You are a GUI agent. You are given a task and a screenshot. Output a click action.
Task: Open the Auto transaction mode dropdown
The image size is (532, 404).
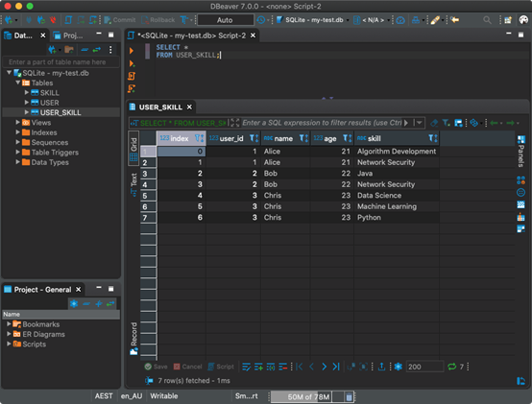[x=226, y=20]
